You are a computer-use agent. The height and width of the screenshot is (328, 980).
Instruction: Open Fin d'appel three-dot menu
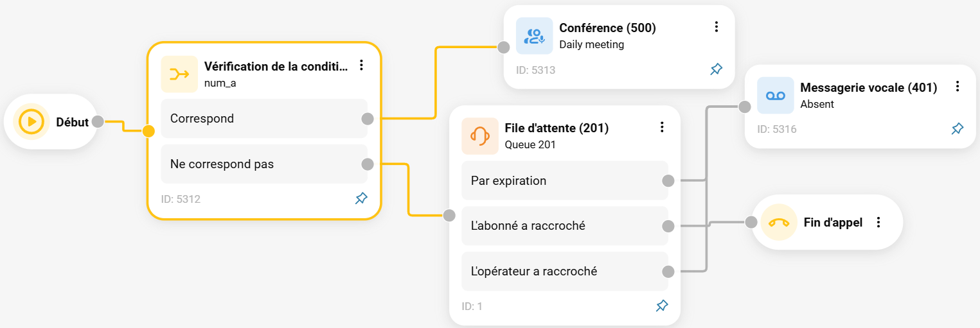pyautogui.click(x=878, y=222)
